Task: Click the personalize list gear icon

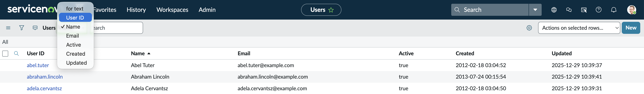Action: click(529, 28)
